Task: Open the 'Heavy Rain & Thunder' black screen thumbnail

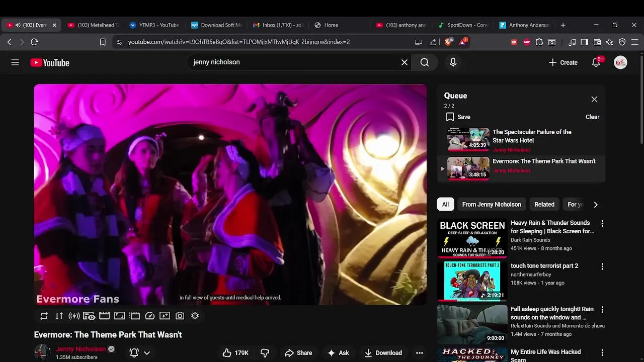Action: point(472,238)
